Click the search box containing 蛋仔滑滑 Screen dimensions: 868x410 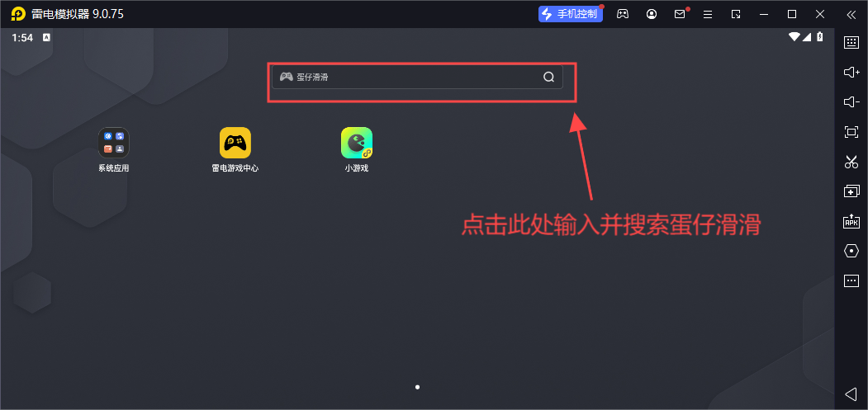[417, 77]
